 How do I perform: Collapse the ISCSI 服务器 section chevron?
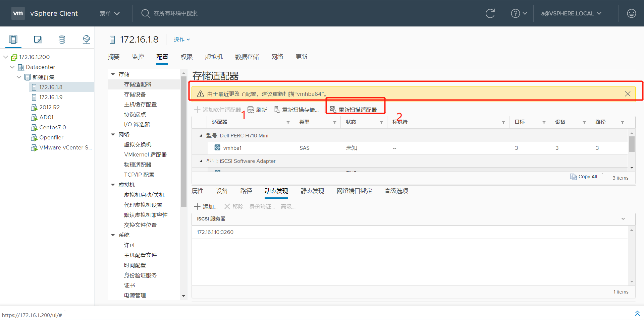(623, 218)
